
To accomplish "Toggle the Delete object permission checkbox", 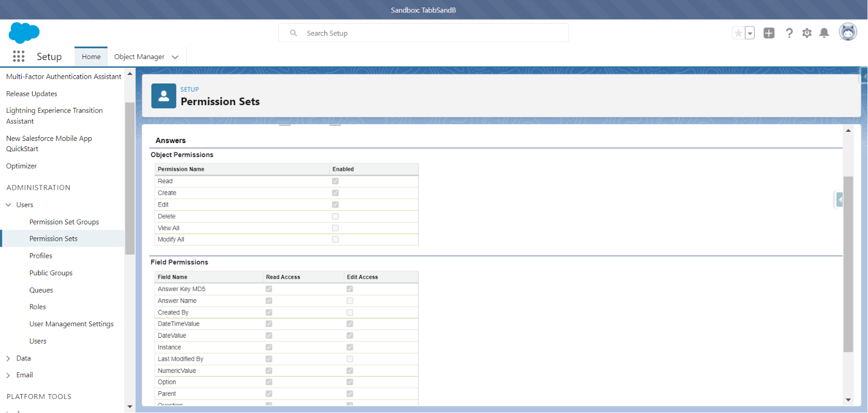I will 335,216.
